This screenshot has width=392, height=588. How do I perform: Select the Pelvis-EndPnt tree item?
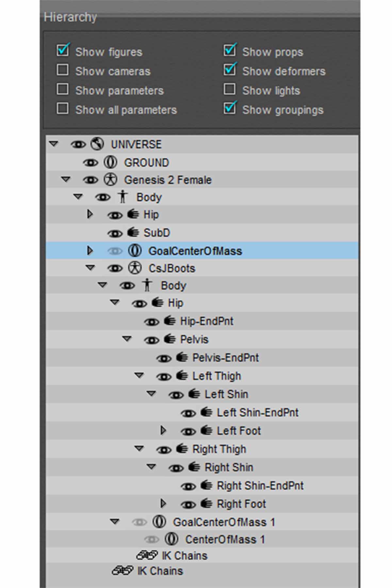coord(225,358)
